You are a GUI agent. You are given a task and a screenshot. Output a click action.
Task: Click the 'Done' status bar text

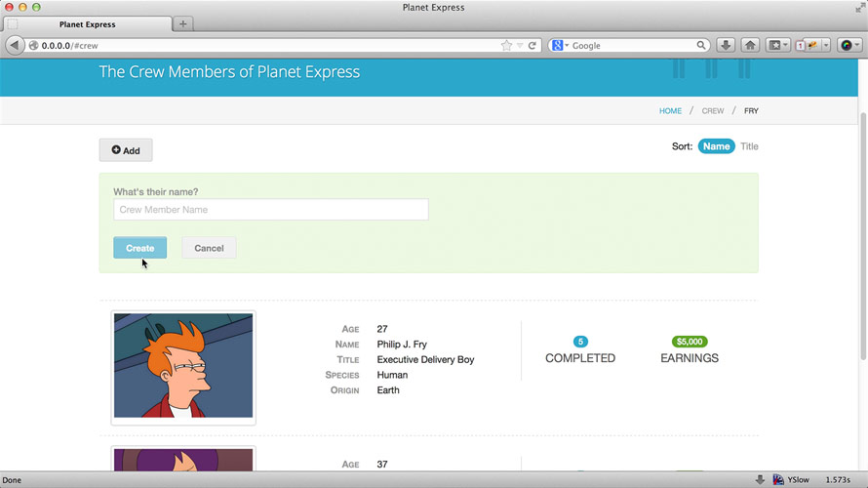(12, 480)
